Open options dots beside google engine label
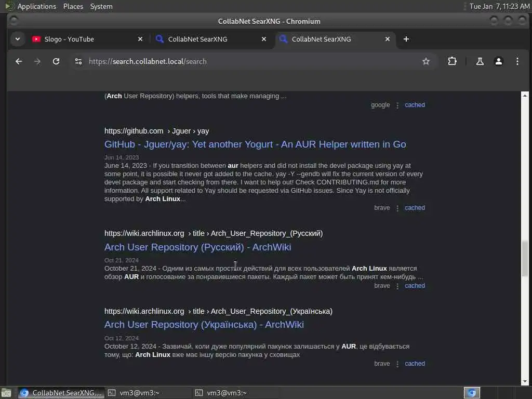The width and height of the screenshot is (532, 399). [x=397, y=105]
